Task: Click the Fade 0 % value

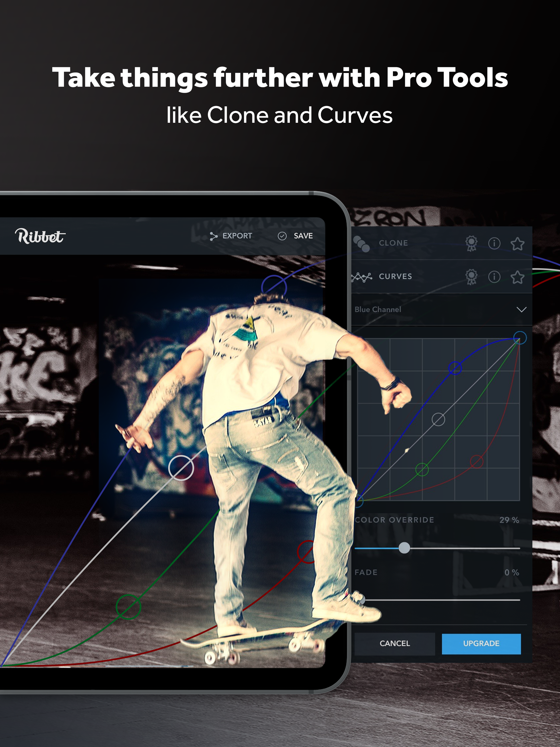Action: (512, 572)
